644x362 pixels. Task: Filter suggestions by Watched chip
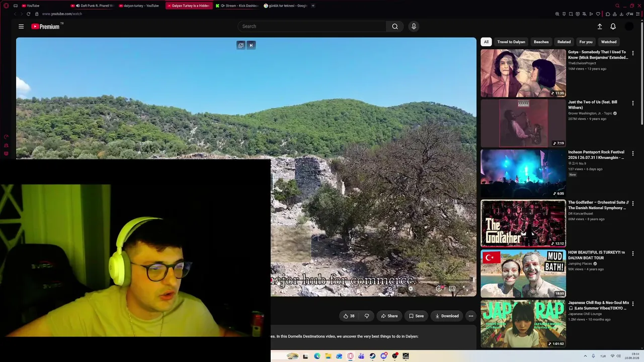tap(609, 42)
